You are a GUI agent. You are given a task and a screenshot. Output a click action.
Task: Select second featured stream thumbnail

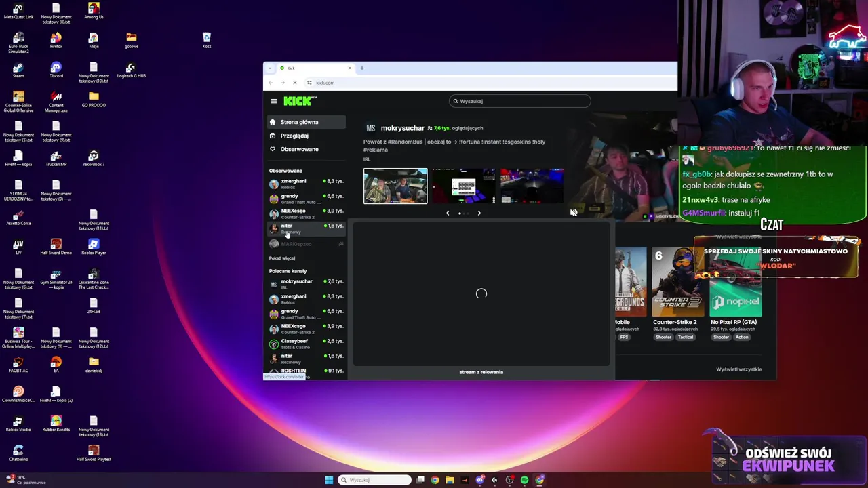[x=464, y=186]
